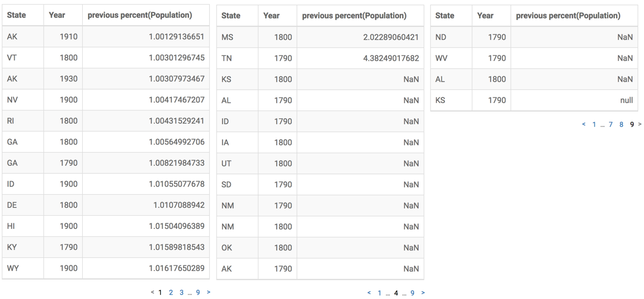The height and width of the screenshot is (299, 644).
Task: Open page 8 in right table pagination
Action: (x=621, y=124)
